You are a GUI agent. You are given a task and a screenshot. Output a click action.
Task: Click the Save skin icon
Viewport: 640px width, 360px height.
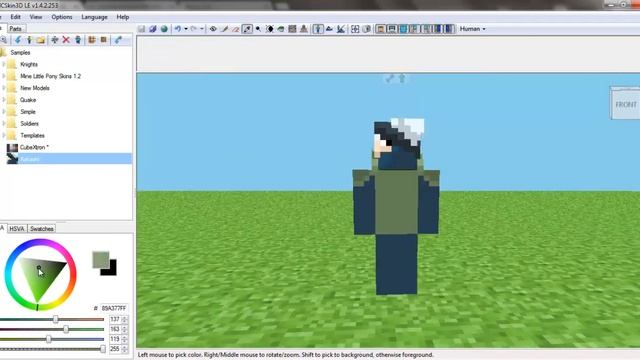coord(141,29)
